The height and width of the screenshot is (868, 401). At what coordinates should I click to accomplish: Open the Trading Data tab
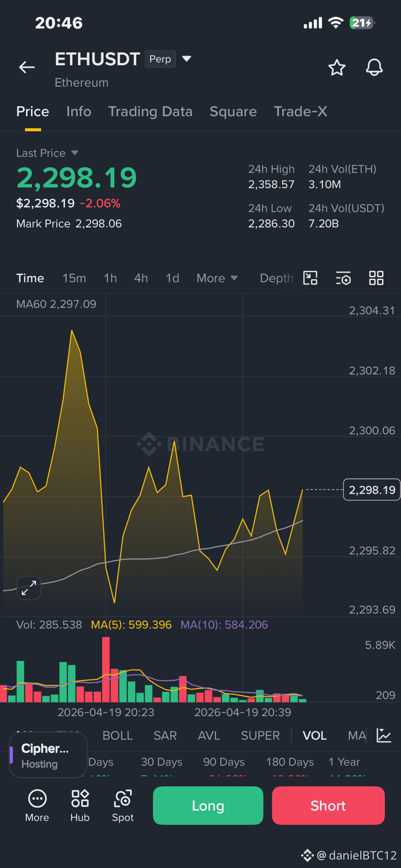pos(150,112)
